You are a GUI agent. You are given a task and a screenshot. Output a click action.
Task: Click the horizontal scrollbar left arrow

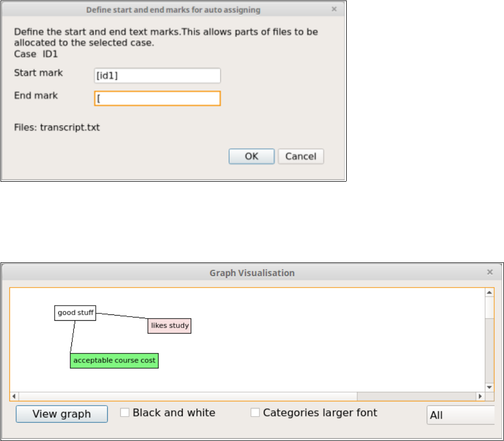pyautogui.click(x=14, y=396)
